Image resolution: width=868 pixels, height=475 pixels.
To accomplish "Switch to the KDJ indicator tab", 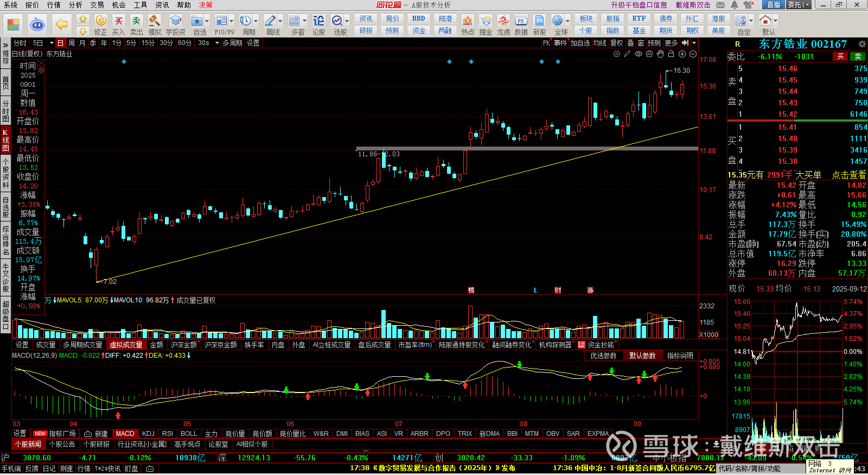I will click(148, 434).
